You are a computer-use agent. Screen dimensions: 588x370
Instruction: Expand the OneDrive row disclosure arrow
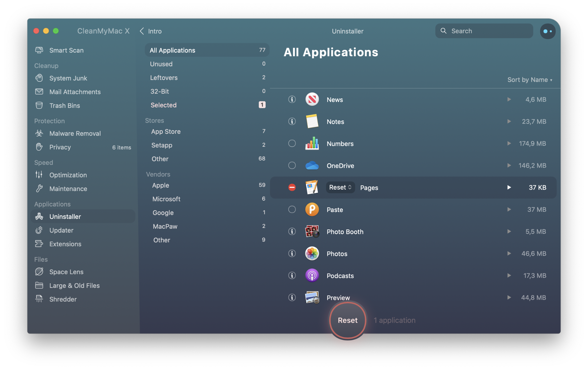(509, 166)
